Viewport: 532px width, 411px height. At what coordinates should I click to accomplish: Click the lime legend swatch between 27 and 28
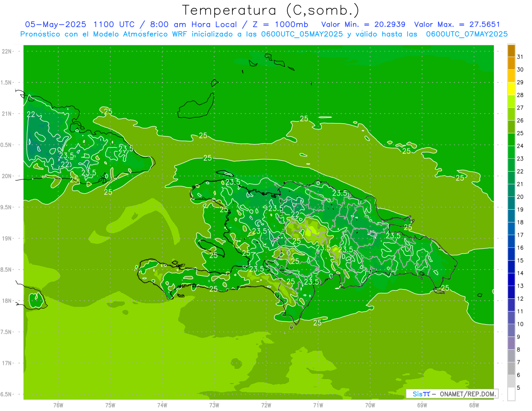click(x=511, y=102)
